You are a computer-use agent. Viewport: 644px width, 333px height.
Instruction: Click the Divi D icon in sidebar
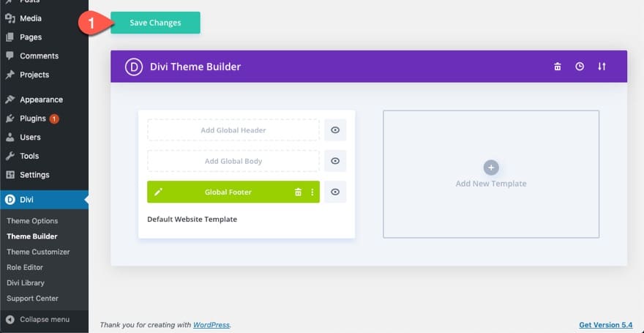(x=10, y=200)
